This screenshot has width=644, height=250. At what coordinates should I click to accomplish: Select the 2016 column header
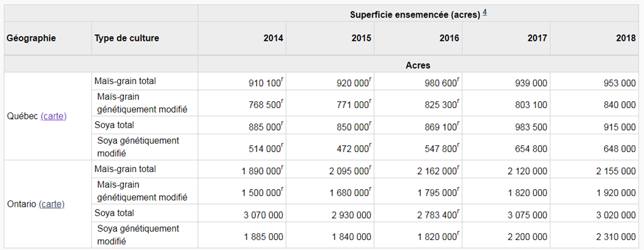tap(449, 38)
